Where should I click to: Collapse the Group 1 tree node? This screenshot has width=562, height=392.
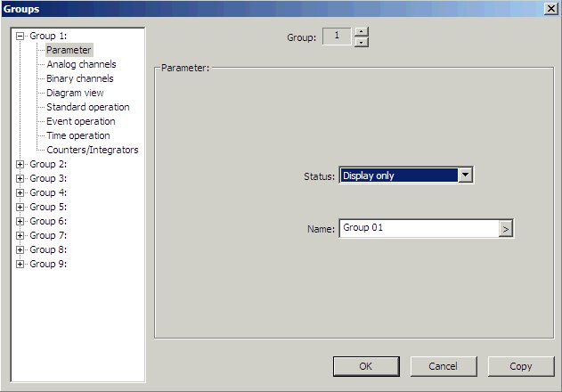(x=20, y=37)
